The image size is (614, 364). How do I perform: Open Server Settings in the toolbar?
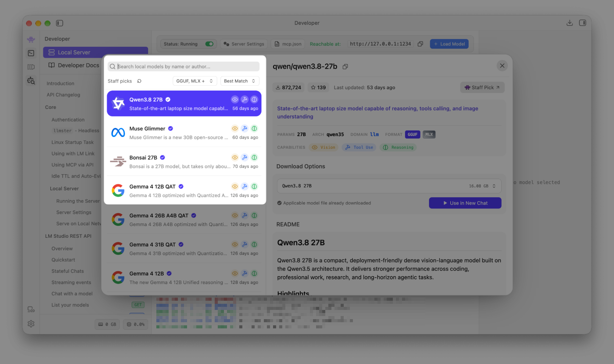(244, 44)
